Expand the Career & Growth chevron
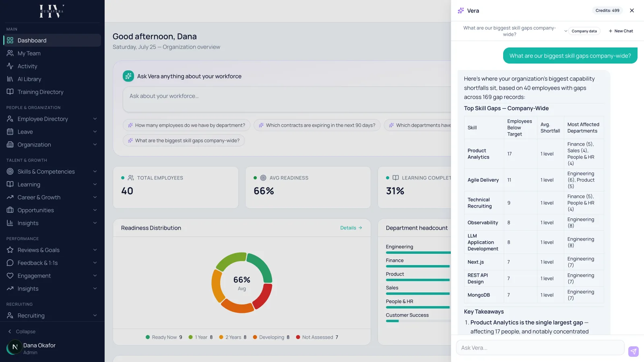644x362 pixels. tap(95, 197)
